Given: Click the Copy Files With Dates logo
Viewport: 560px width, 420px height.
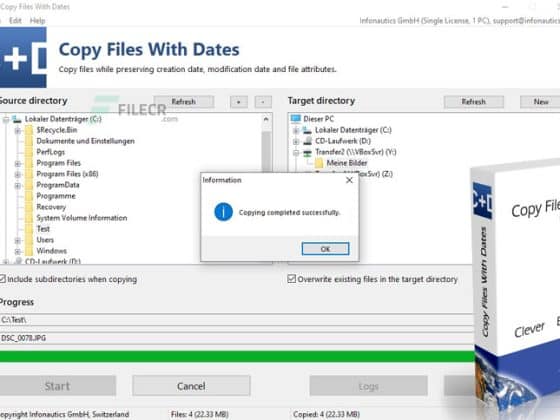Looking at the screenshot, I should click(x=23, y=57).
